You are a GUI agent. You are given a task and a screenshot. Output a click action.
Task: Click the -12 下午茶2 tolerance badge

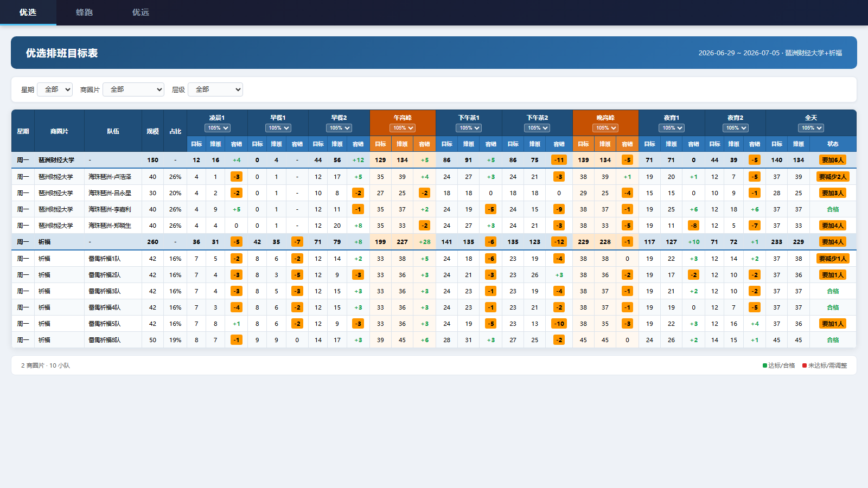point(559,242)
